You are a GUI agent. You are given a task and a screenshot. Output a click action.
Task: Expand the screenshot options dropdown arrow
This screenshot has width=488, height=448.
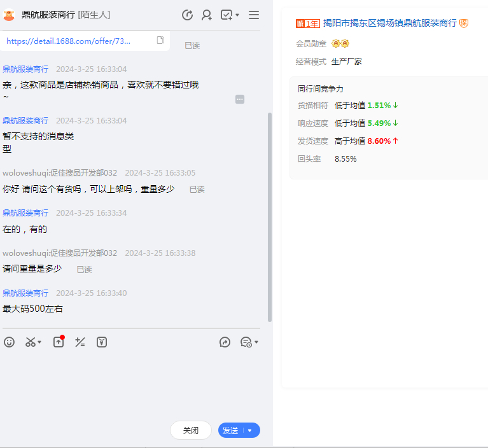(x=40, y=343)
